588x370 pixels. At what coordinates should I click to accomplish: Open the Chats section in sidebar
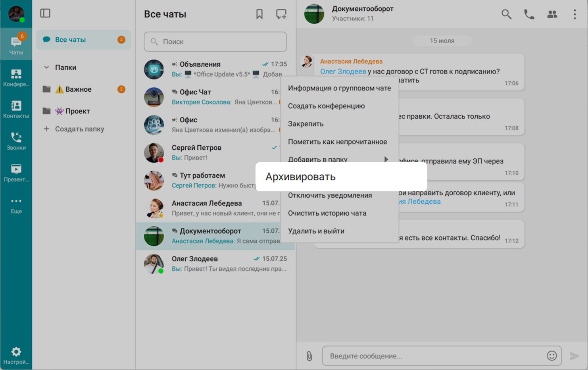click(16, 44)
